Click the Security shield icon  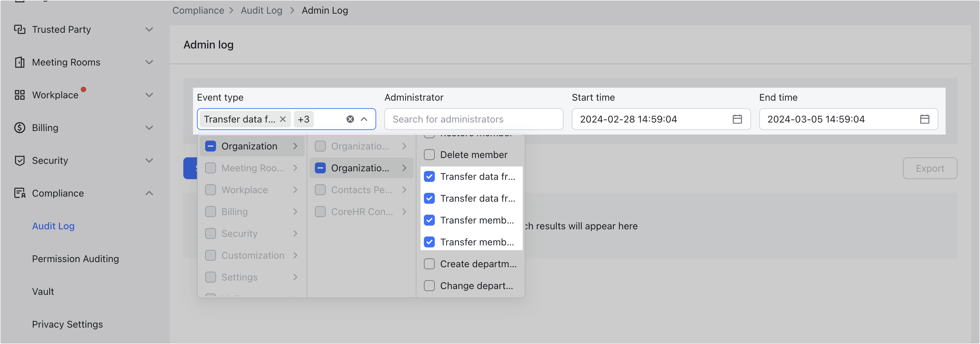coord(20,160)
